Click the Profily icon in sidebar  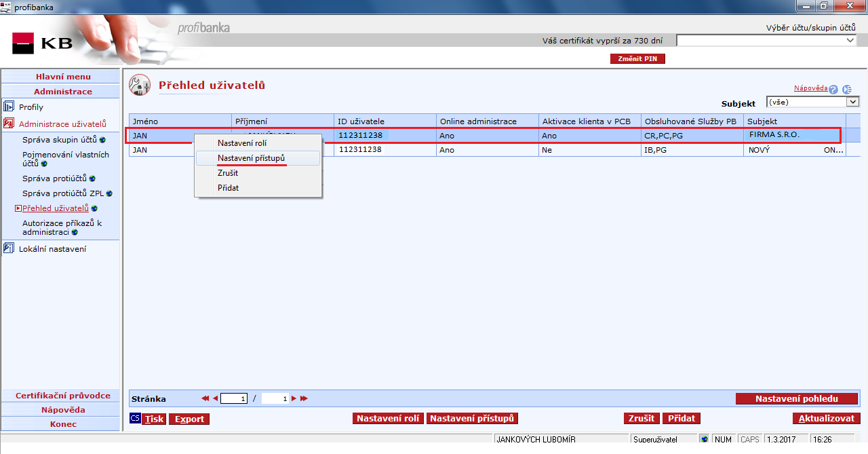(x=9, y=107)
